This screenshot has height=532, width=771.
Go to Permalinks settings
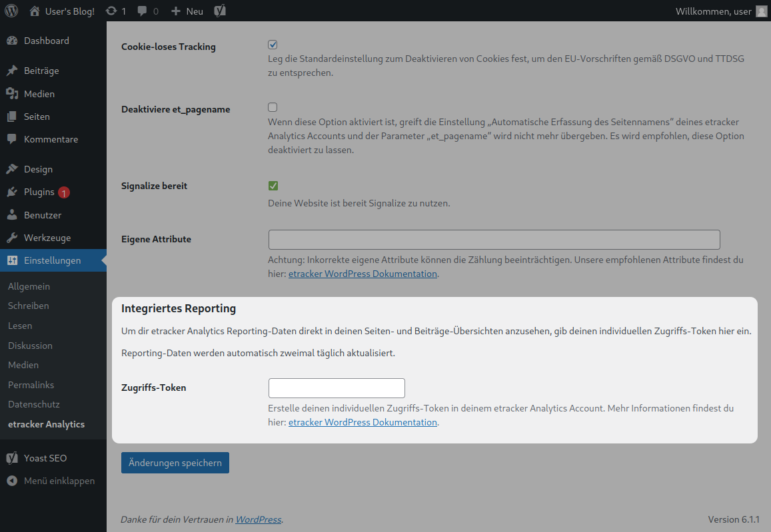pyautogui.click(x=31, y=385)
